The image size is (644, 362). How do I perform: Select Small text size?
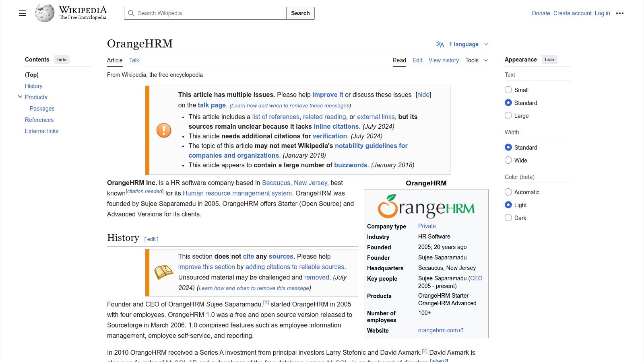pyautogui.click(x=508, y=90)
